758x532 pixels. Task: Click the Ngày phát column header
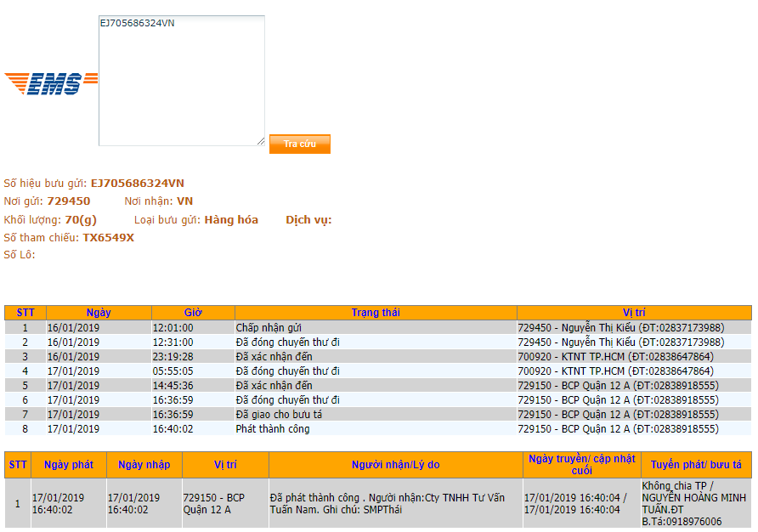[68, 465]
